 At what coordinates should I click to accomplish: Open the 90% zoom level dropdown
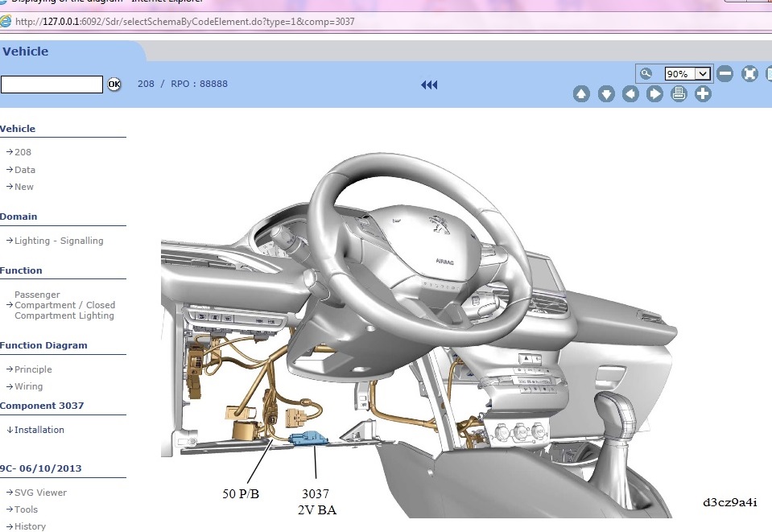[x=687, y=74]
